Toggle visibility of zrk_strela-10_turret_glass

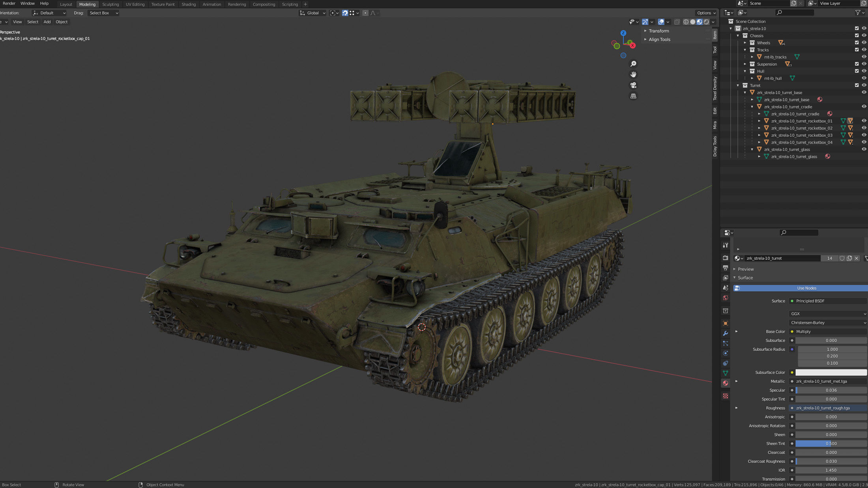(864, 149)
